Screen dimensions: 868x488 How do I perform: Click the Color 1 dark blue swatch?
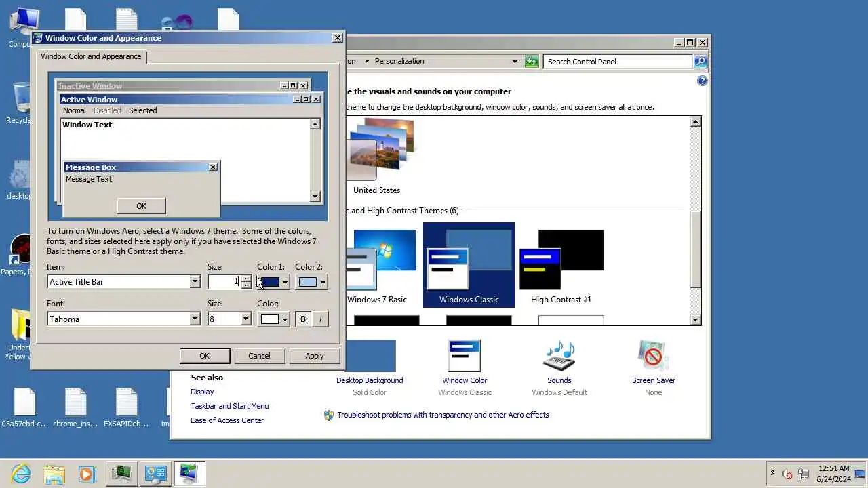(270, 282)
